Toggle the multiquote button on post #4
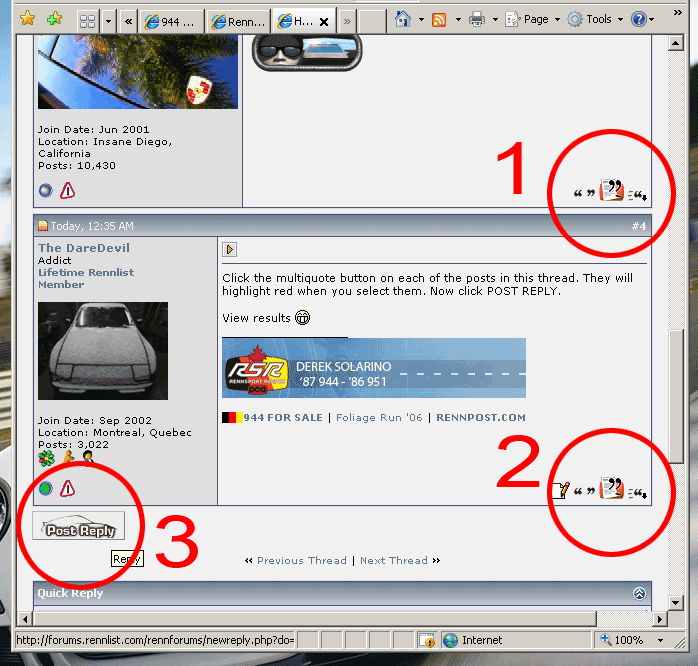The width and height of the screenshot is (698, 666). coord(611,489)
